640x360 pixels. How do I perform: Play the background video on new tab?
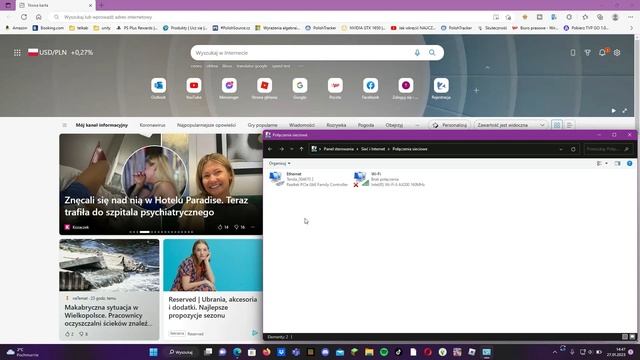(613, 111)
